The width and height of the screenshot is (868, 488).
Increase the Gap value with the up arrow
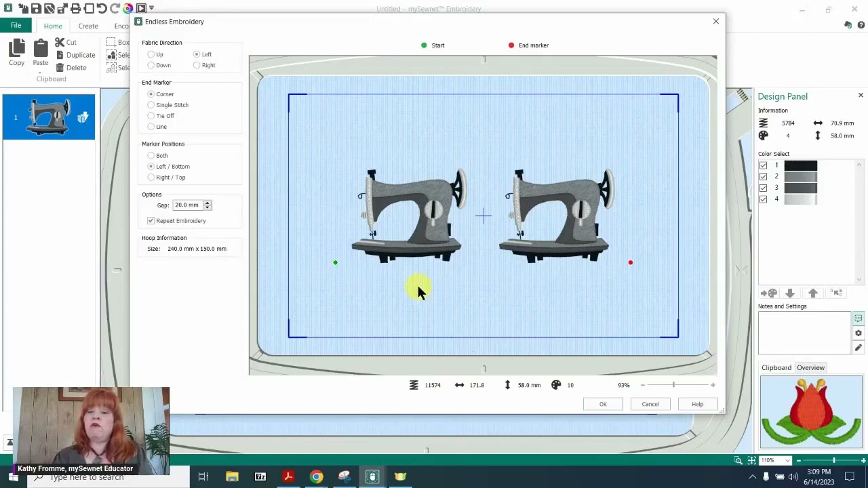click(208, 202)
